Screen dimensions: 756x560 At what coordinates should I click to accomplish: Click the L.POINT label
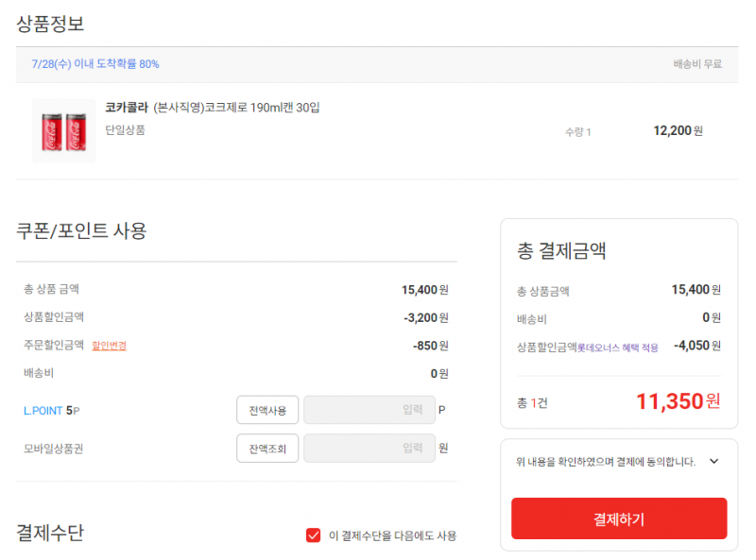point(43,411)
